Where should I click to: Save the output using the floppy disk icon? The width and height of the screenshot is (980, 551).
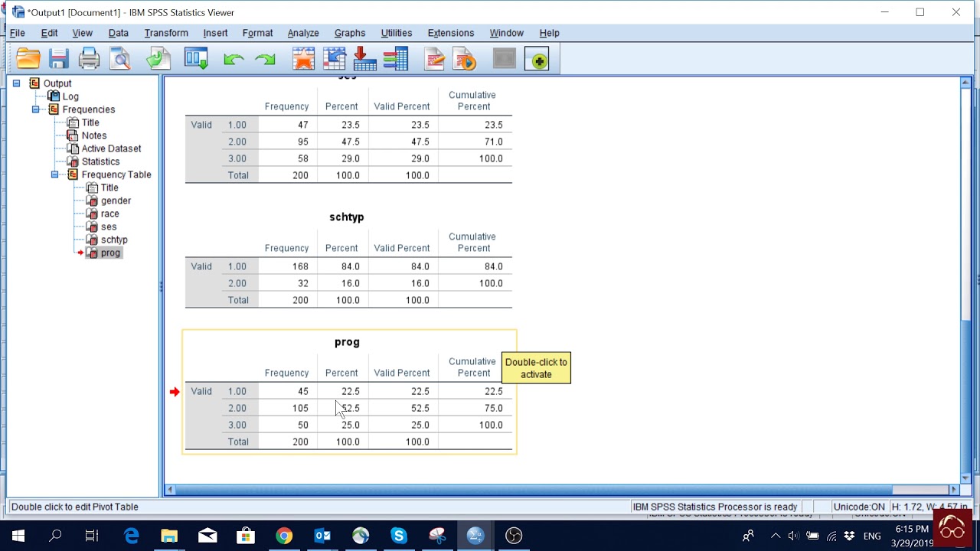(x=59, y=59)
